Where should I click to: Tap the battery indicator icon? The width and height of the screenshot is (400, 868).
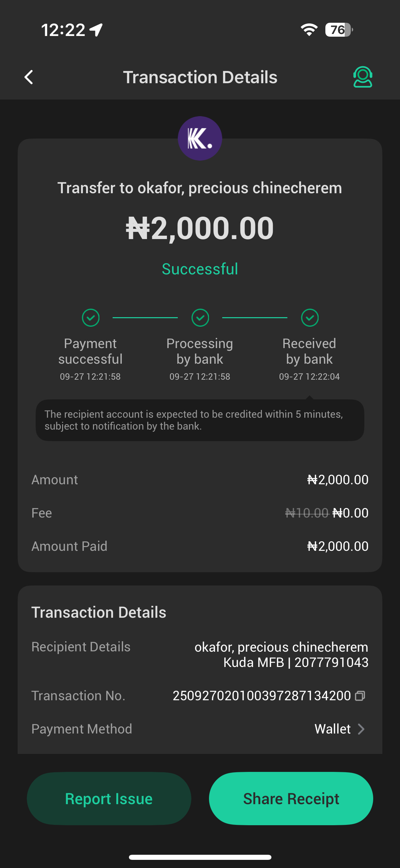[x=339, y=30]
